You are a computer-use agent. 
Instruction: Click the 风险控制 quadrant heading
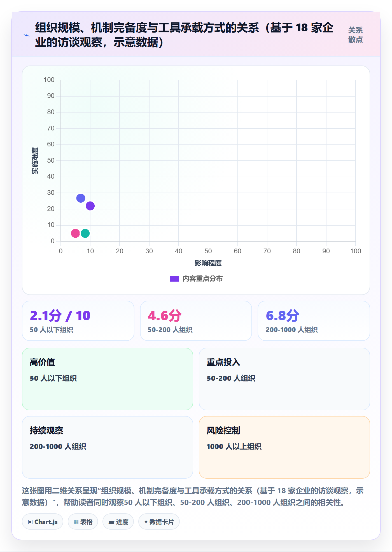coord(223,431)
